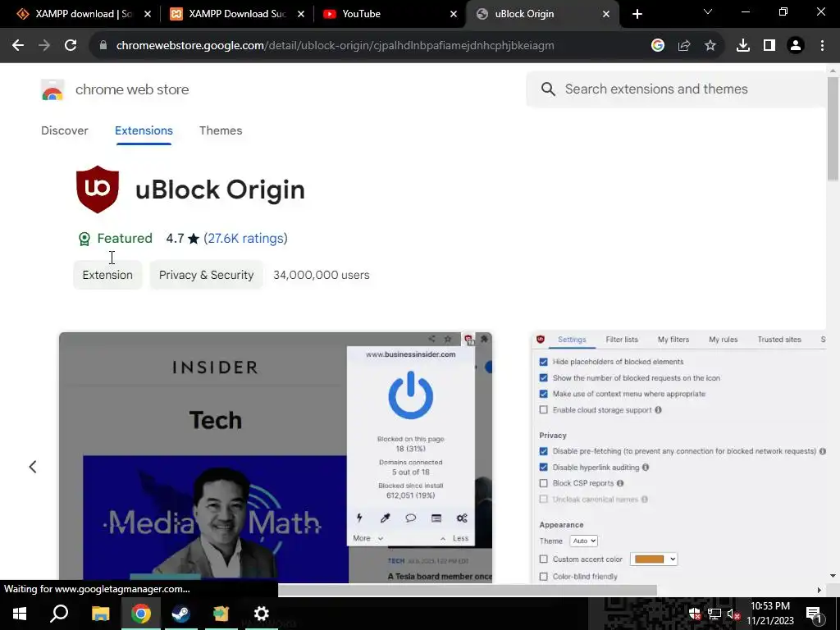Image resolution: width=840 pixels, height=630 pixels.
Task: Open the Chrome three-dot menu
Action: 822,46
